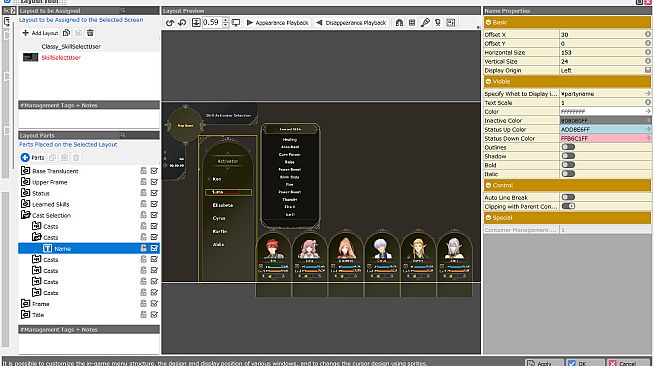Click the lock icon on Status row
Viewport: 654px width, 366px height.
143,193
